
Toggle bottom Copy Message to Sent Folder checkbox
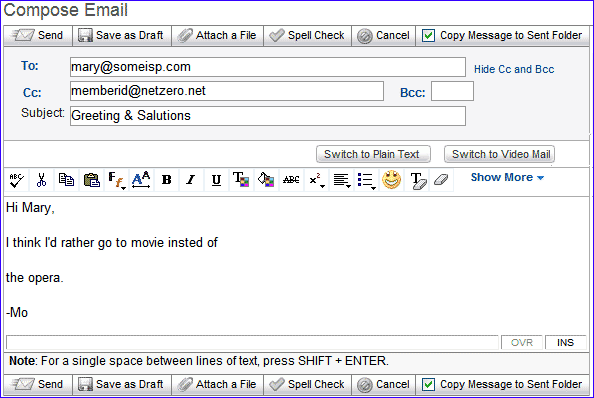428,384
